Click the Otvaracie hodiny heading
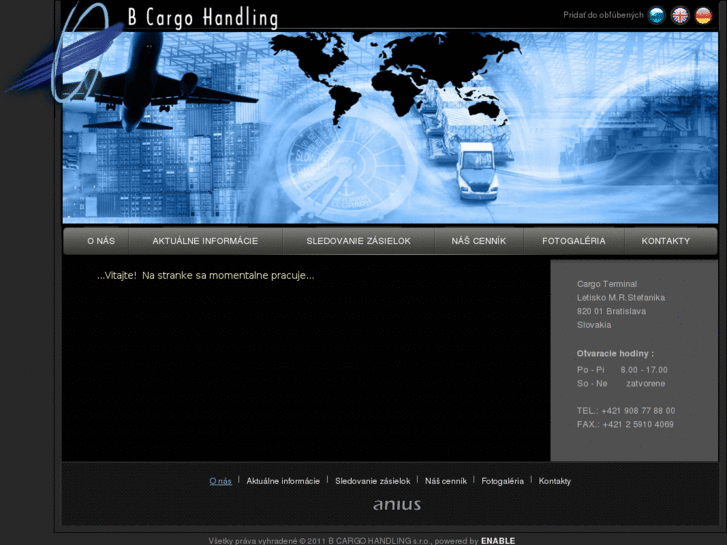The height and width of the screenshot is (545, 727). coord(615,353)
